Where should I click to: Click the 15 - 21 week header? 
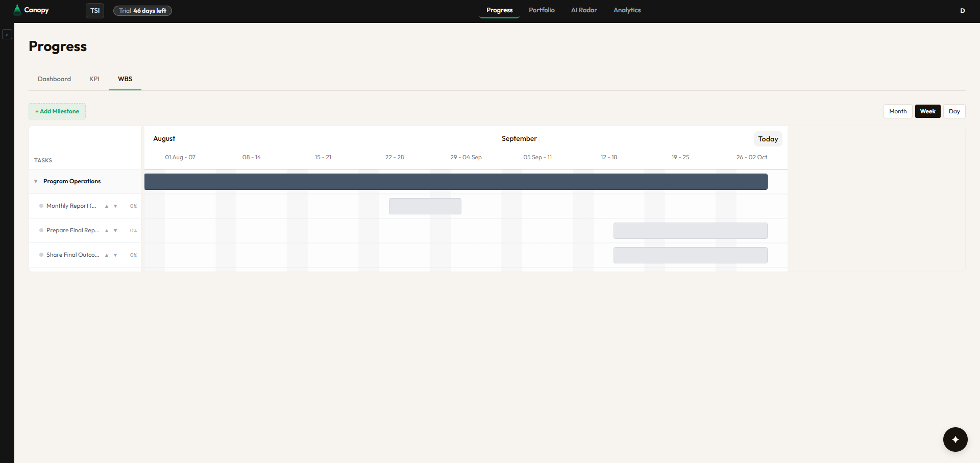point(323,157)
